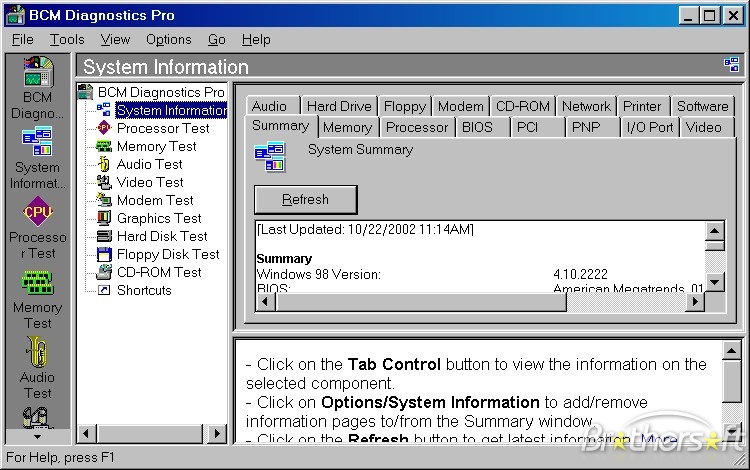Click tree pane scroll-left arrow
This screenshot has width=750, height=470.
(x=87, y=434)
